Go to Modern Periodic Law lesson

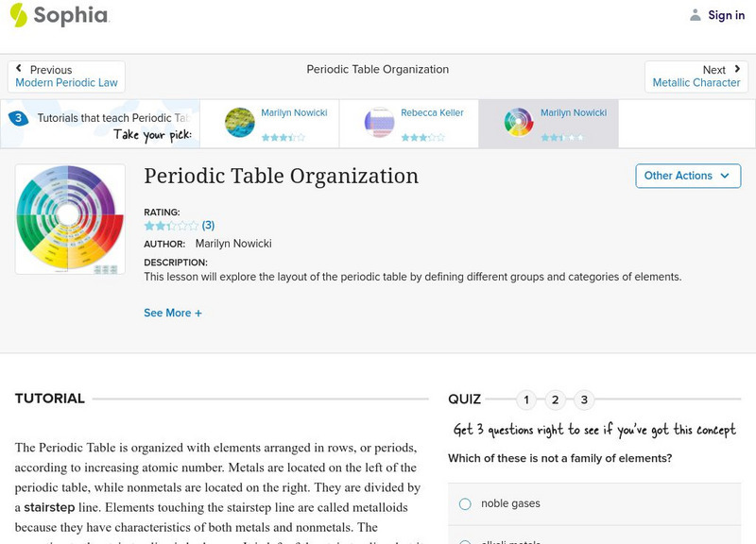click(66, 83)
